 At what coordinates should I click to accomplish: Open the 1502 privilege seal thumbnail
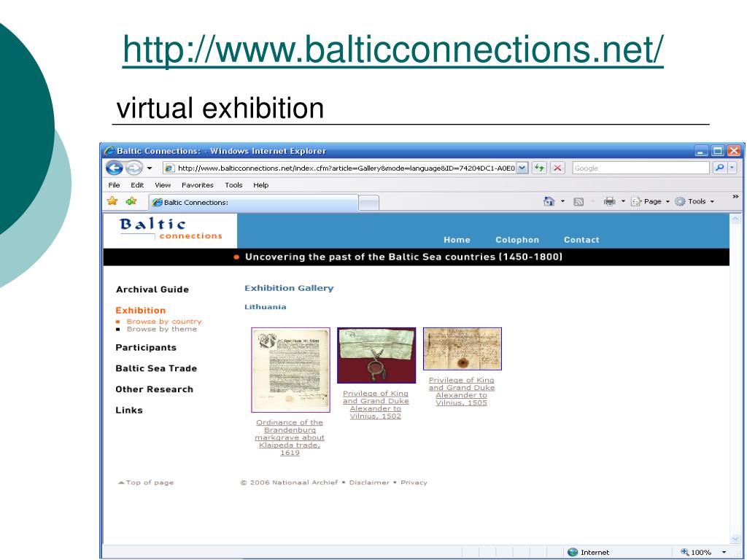[x=376, y=355]
